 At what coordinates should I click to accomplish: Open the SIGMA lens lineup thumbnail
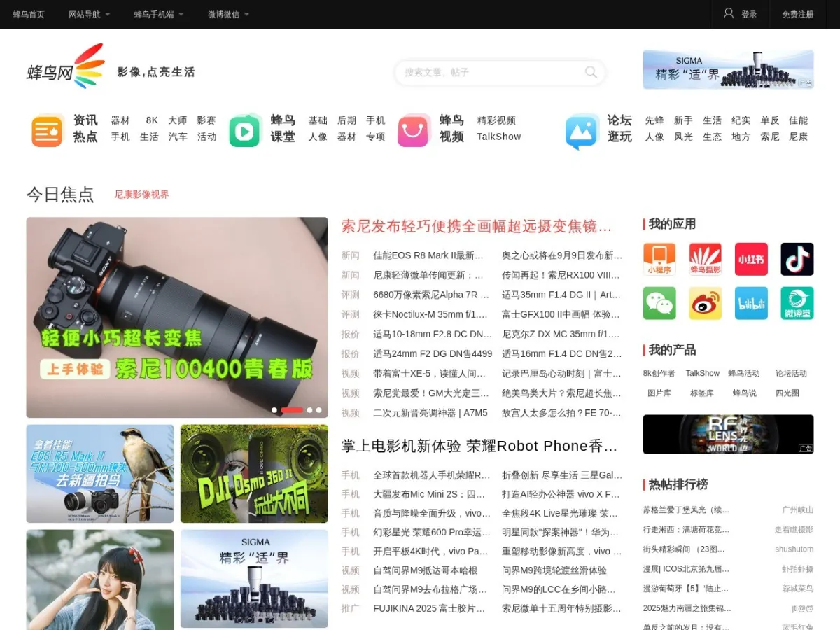click(x=254, y=579)
